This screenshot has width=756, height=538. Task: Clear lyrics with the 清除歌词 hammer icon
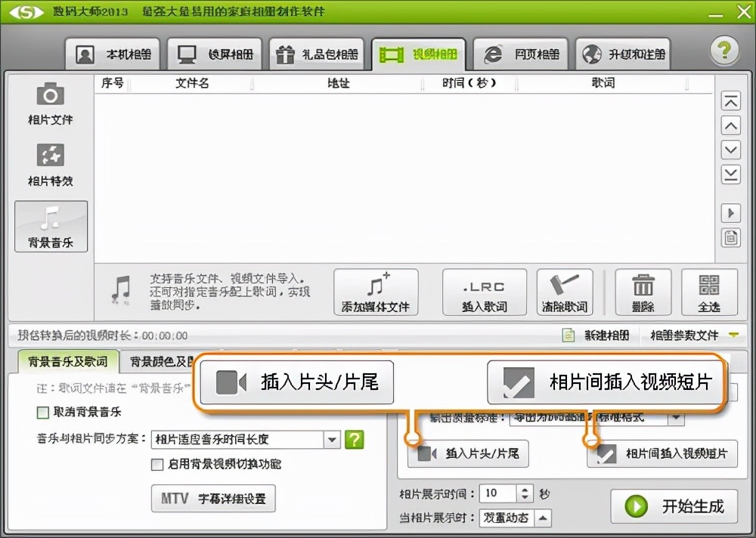click(564, 292)
